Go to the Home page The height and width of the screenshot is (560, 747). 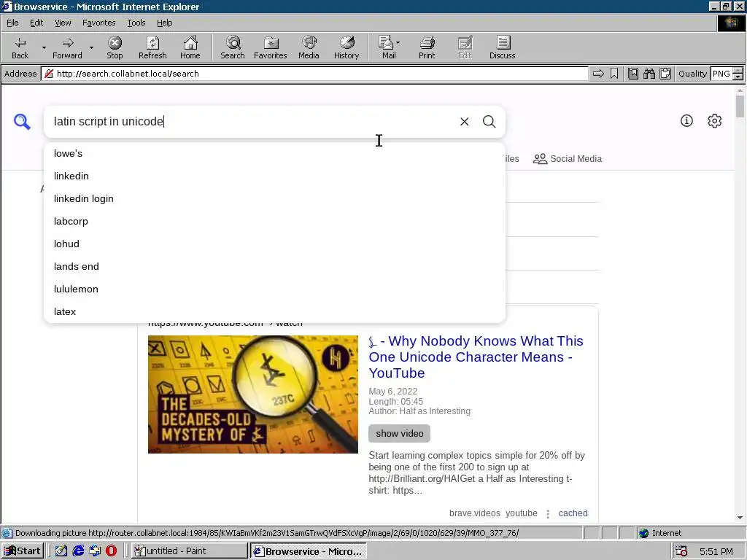[190, 47]
